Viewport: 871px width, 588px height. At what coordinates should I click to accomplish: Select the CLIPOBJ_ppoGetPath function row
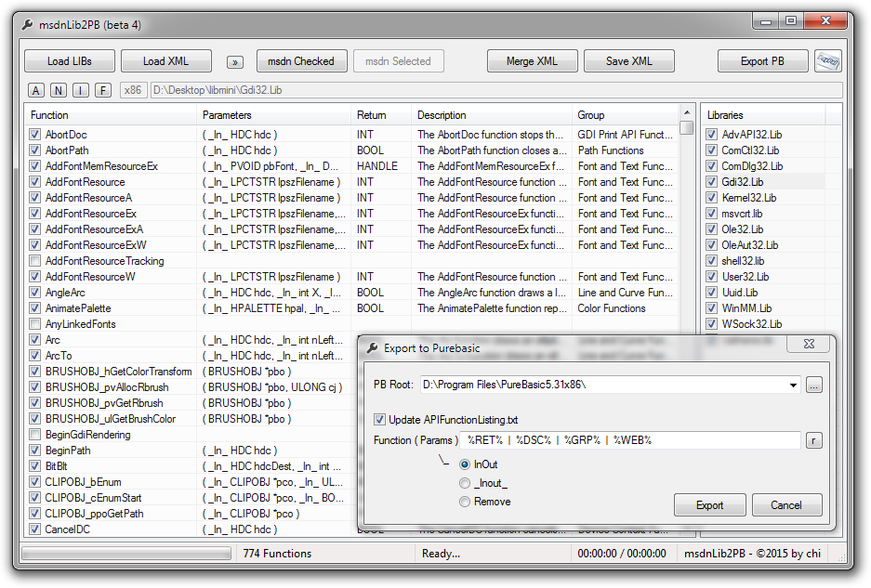192,514
